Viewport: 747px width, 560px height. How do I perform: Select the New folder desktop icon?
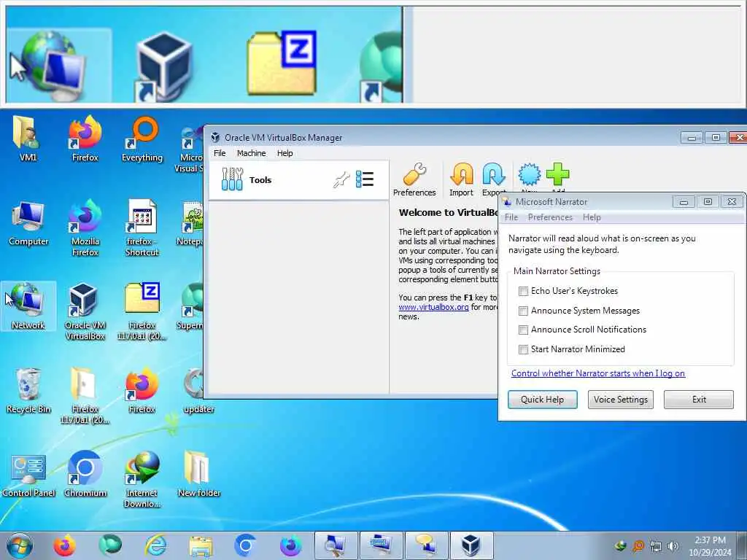[x=198, y=474]
